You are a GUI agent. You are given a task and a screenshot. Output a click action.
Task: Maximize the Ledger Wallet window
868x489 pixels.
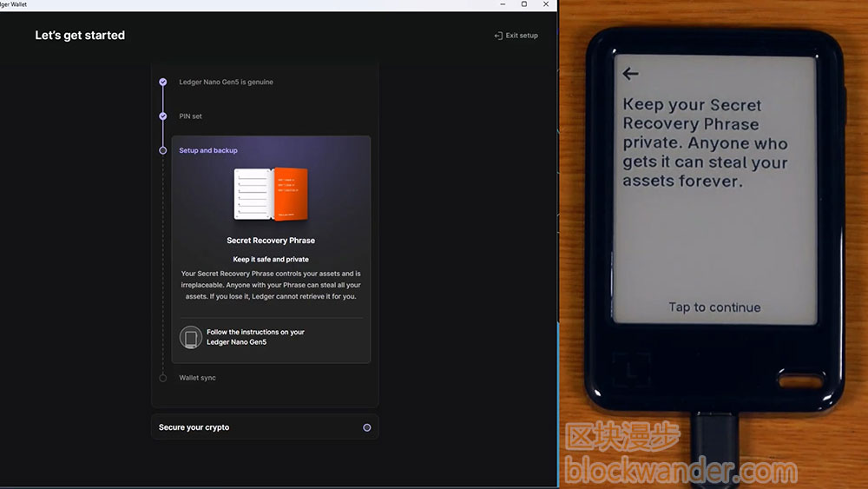pyautogui.click(x=523, y=4)
